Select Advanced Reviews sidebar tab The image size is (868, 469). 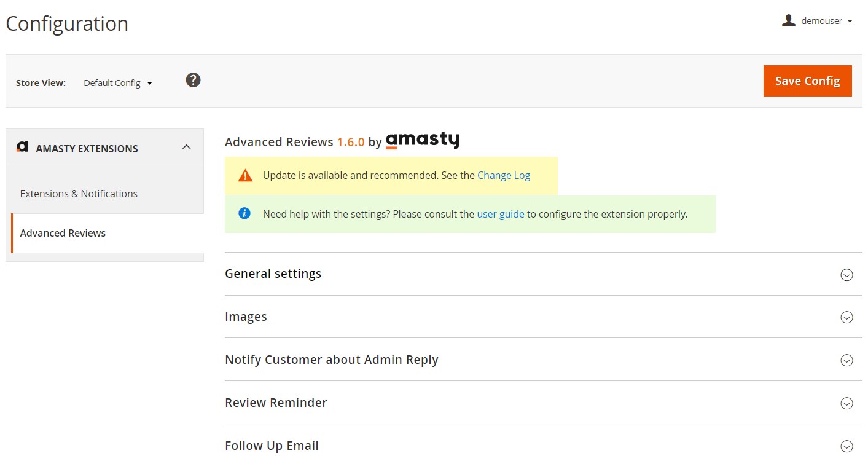tap(108, 233)
